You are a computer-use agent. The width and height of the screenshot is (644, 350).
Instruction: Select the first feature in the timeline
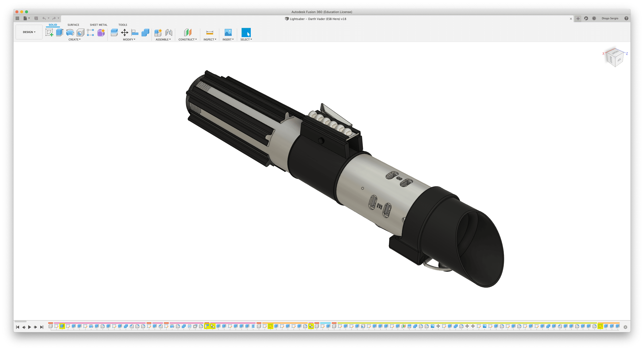click(x=50, y=326)
